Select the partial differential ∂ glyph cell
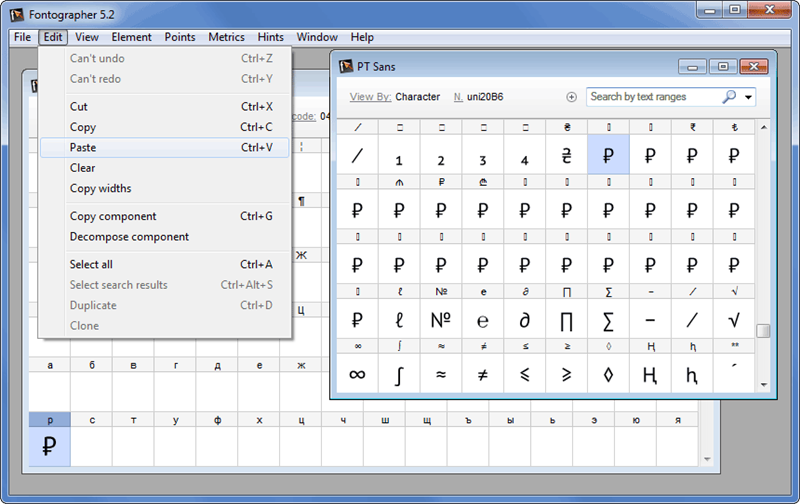Viewport: 800px width, 504px height. [x=524, y=320]
